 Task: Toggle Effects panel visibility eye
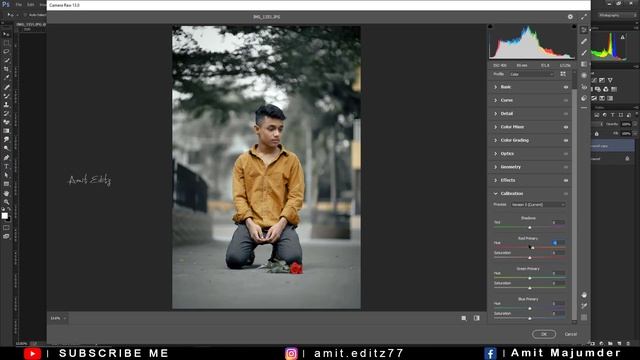coord(566,180)
